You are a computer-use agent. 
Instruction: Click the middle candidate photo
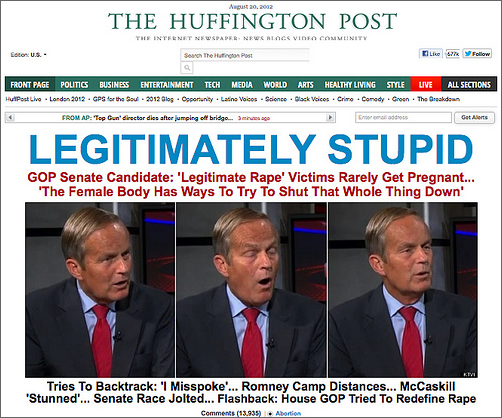[x=251, y=290]
